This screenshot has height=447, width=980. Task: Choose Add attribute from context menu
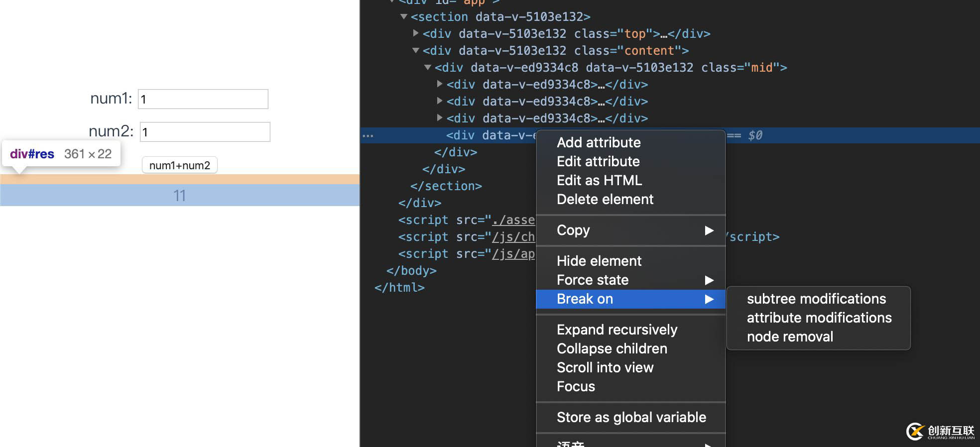tap(599, 142)
